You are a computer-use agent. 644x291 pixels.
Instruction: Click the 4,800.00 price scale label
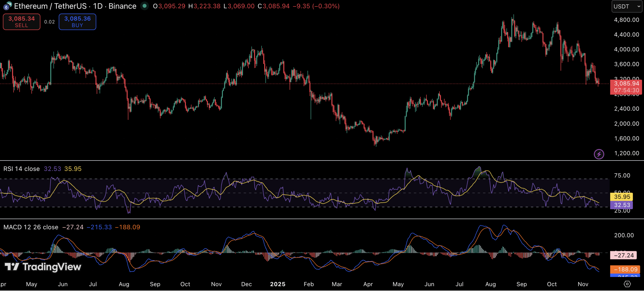(626, 20)
